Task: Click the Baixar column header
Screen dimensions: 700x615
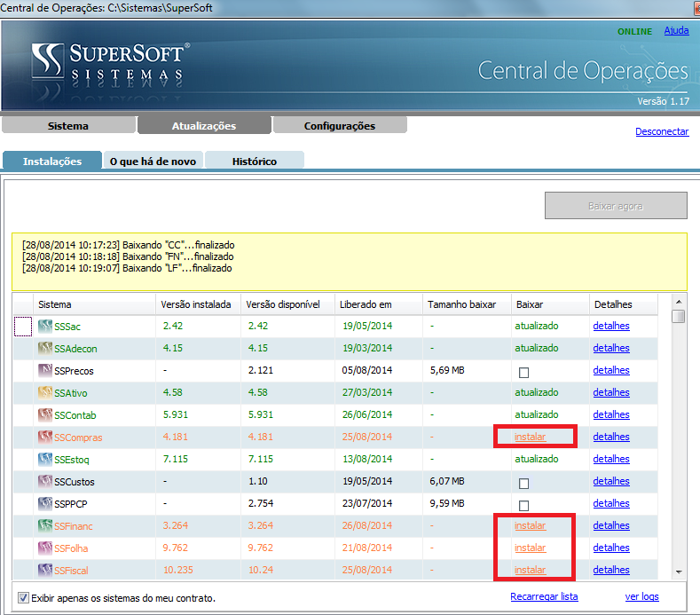Action: tap(550, 304)
